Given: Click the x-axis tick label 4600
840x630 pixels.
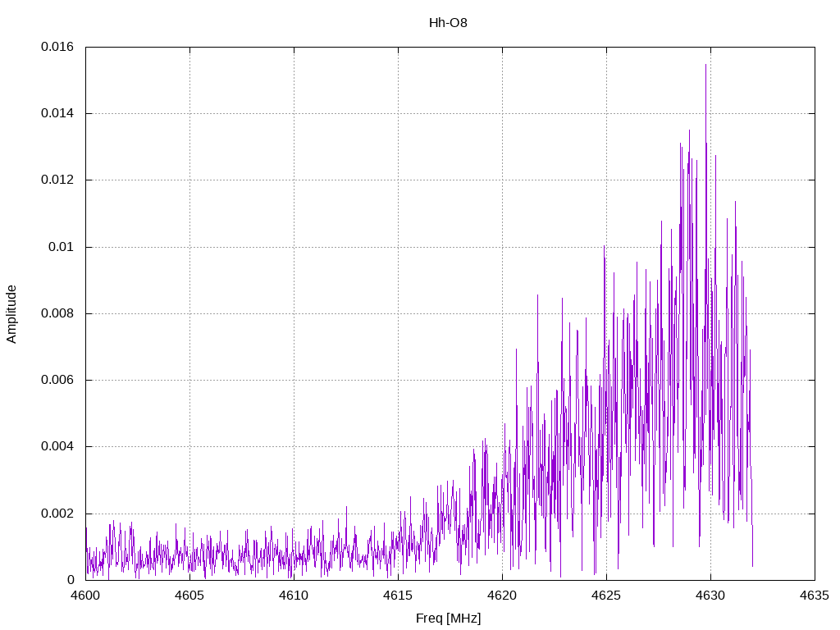Looking at the screenshot, I should [x=85, y=596].
